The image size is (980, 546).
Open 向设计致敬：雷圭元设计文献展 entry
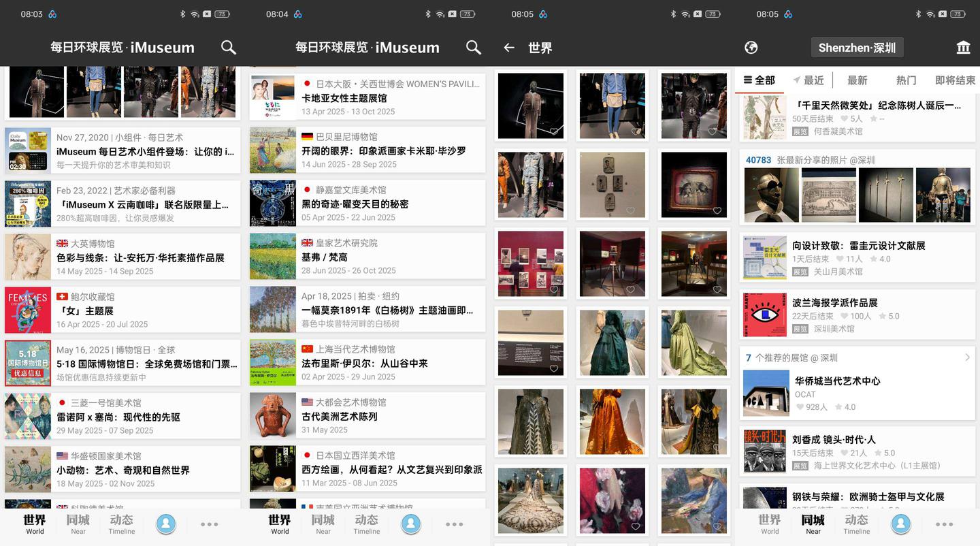click(857, 258)
